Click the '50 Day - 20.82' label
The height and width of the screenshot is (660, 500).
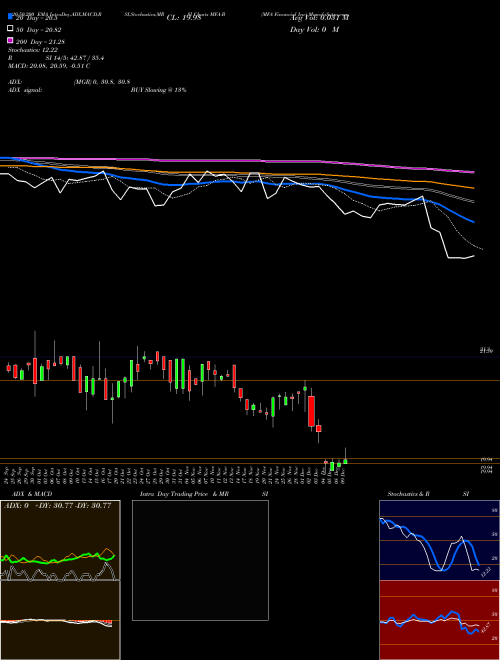tap(40, 29)
